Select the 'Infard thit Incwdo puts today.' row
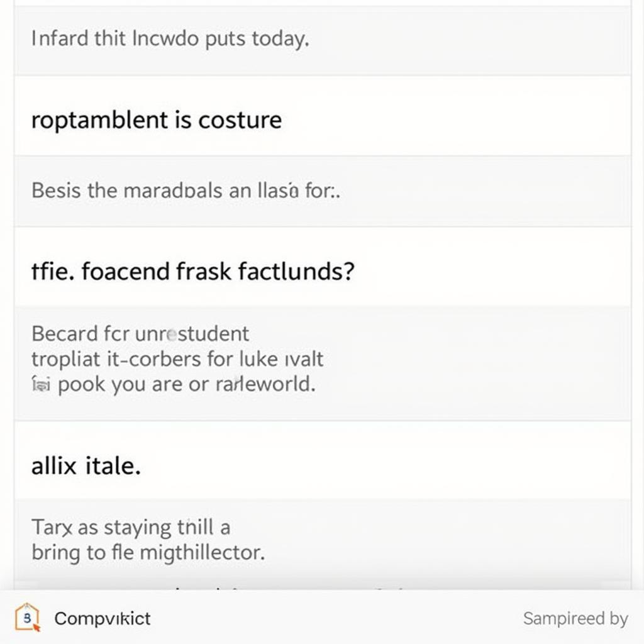This screenshot has height=644, width=644. pyautogui.click(x=323, y=40)
